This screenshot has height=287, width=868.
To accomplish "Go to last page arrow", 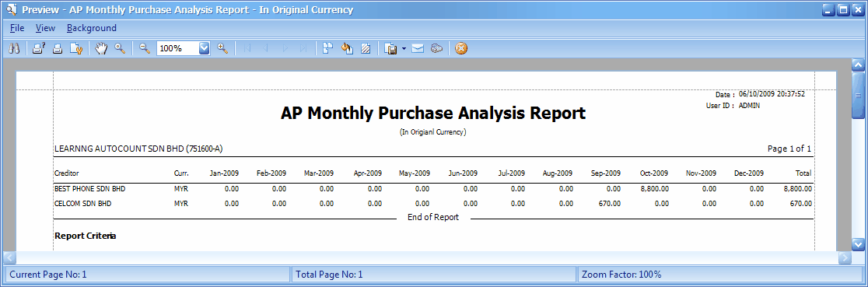I will (x=303, y=49).
